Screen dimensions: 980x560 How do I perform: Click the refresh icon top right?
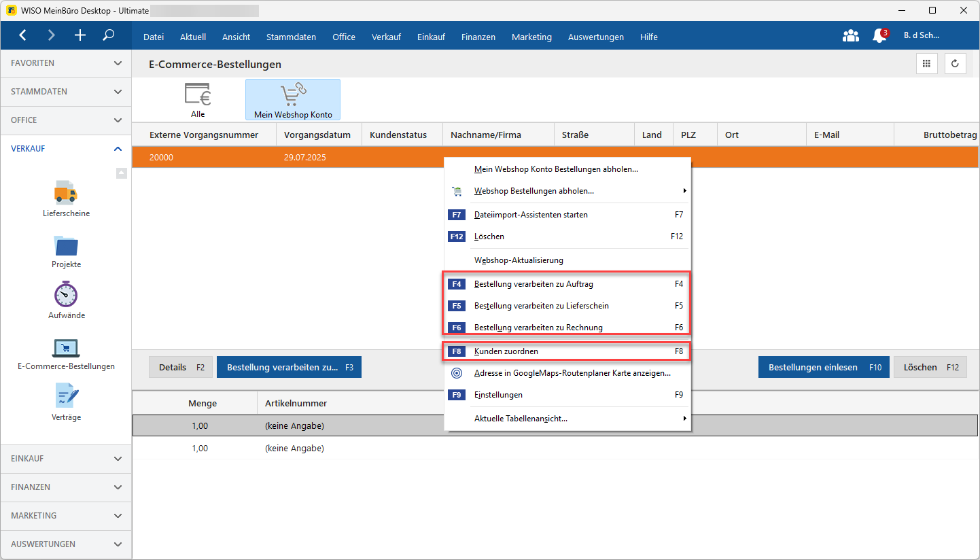coord(955,64)
